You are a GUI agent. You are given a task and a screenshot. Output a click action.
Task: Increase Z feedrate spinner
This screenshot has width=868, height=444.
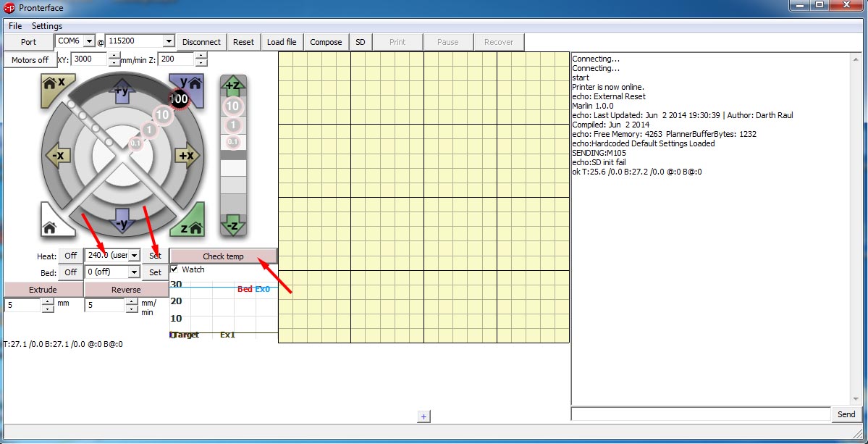[201, 55]
